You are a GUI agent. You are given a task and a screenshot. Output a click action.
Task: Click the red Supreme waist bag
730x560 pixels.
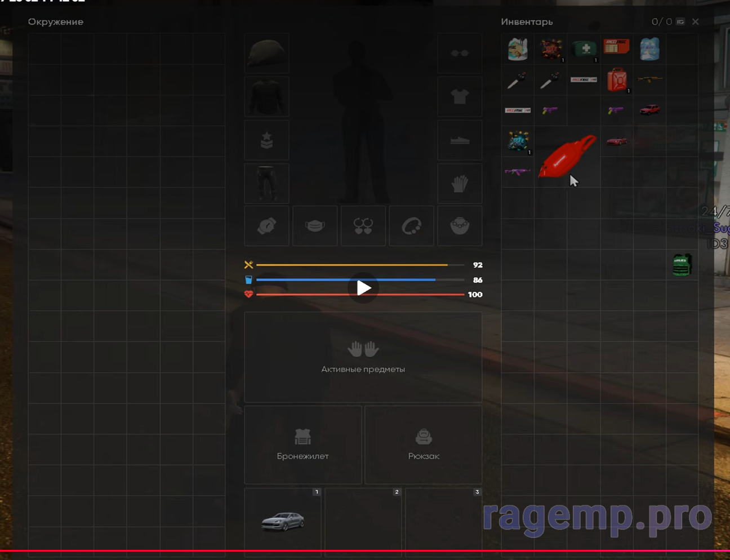tap(566, 156)
